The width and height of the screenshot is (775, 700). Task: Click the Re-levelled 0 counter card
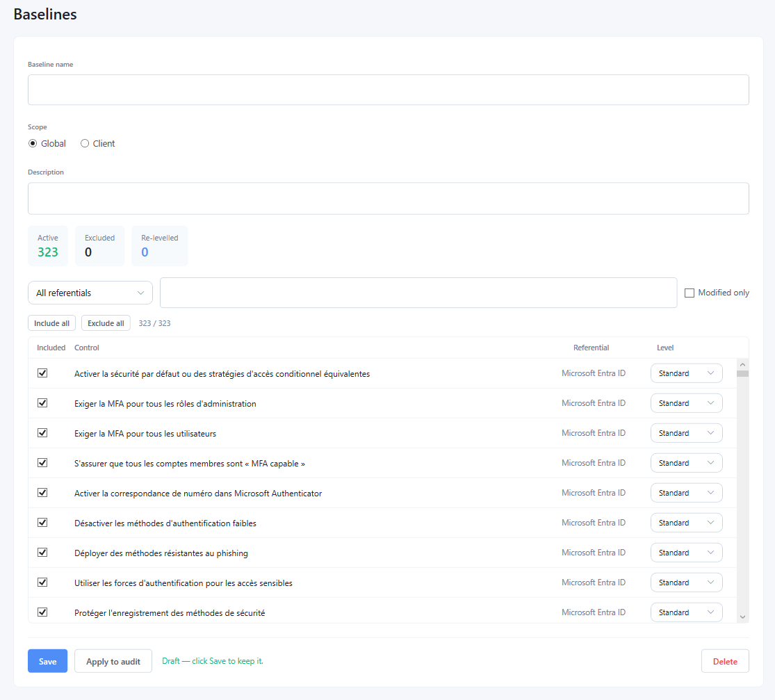tap(160, 245)
